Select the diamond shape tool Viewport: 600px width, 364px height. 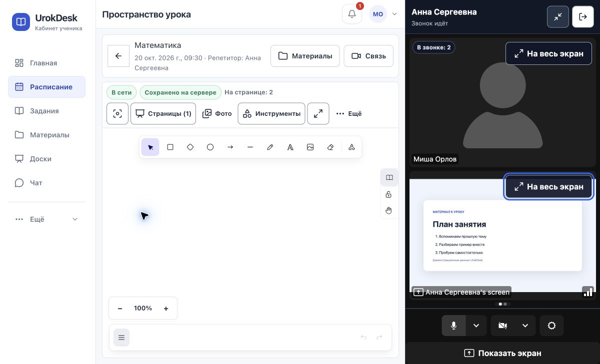[x=190, y=147]
